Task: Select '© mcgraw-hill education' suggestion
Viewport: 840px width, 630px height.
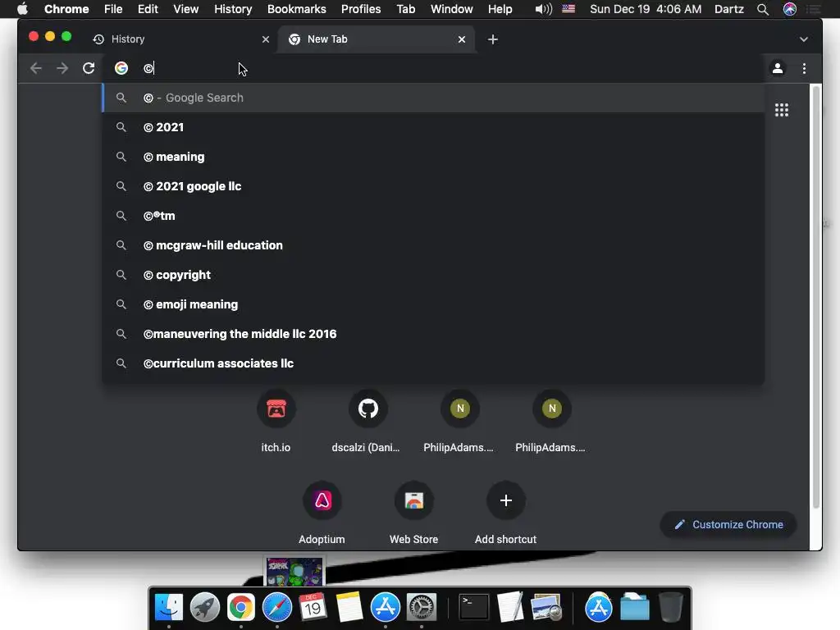Action: coord(433,244)
